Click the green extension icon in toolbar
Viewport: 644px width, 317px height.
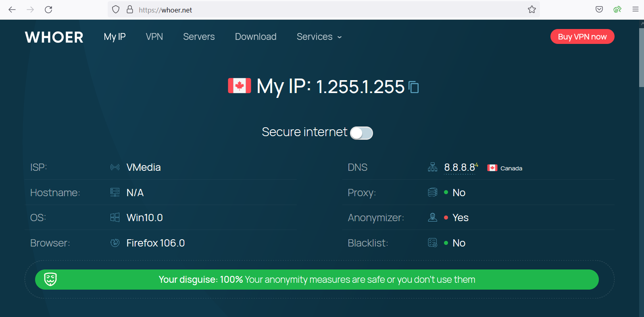point(617,10)
